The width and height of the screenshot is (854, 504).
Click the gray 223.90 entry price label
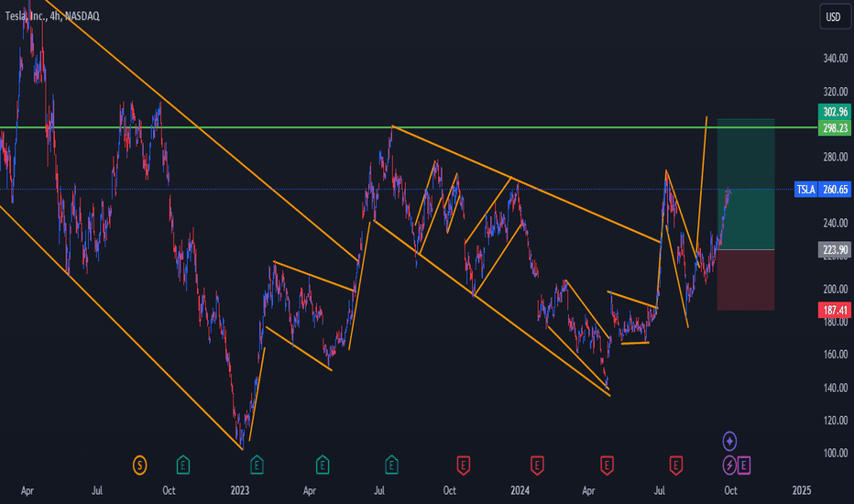coord(835,249)
